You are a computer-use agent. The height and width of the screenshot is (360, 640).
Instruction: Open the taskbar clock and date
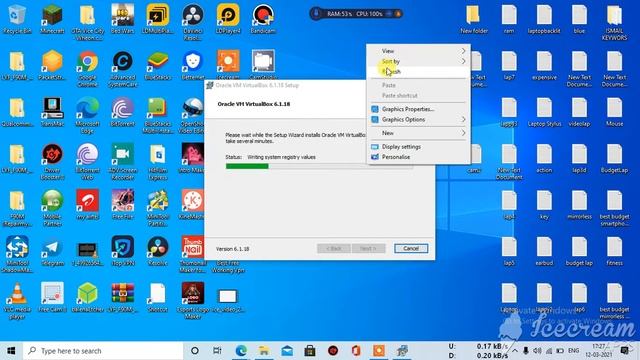coord(599,351)
